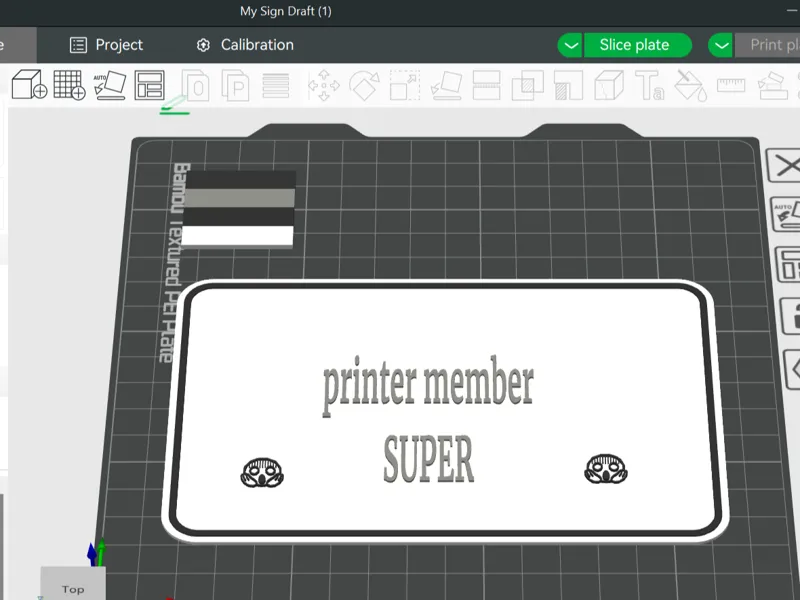Viewport: 800px width, 600px height.
Task: Open the Project tab
Action: [x=107, y=45]
